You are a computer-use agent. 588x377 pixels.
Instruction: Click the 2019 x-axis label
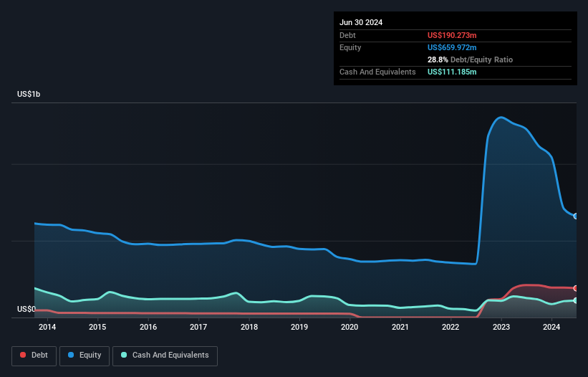[x=299, y=327]
